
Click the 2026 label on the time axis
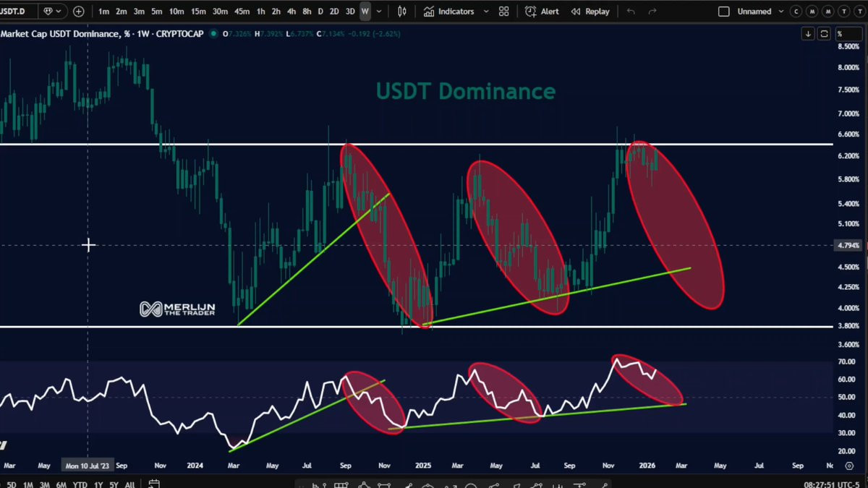click(646, 466)
